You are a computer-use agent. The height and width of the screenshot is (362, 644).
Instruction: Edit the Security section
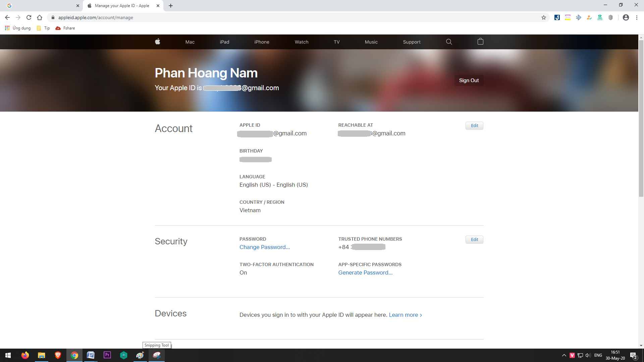pos(474,240)
